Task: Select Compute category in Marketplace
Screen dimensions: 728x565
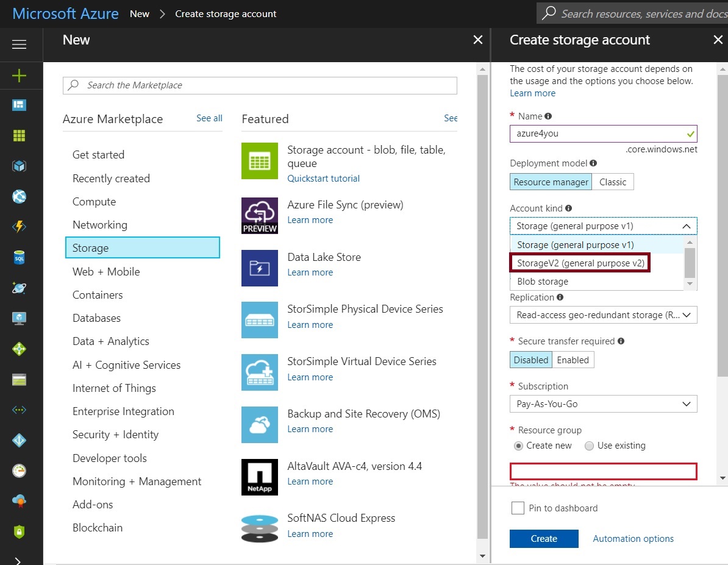Action: (95, 202)
